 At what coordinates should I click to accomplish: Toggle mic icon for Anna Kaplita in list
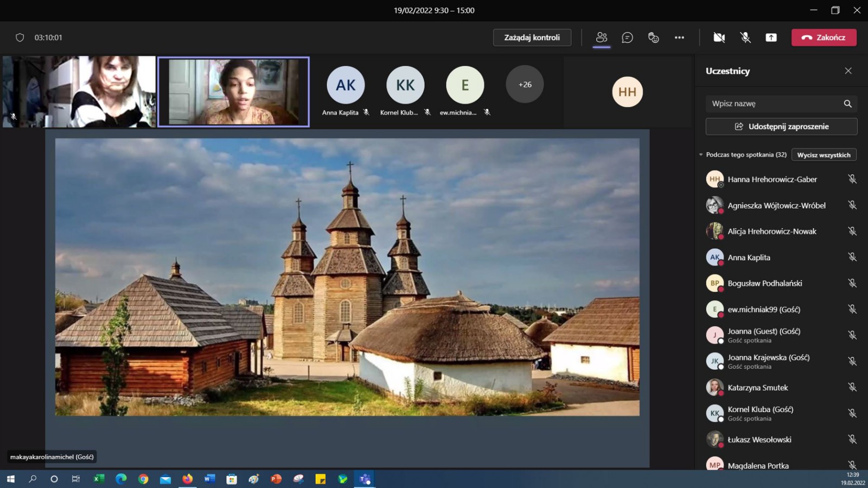(852, 257)
